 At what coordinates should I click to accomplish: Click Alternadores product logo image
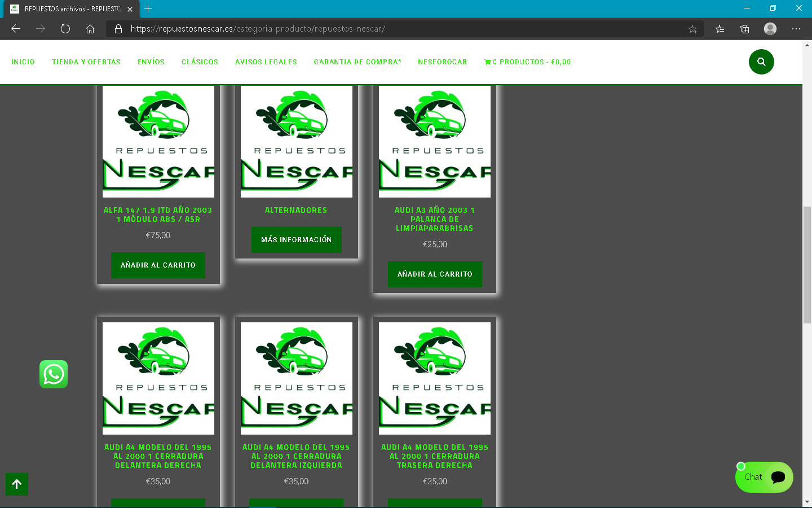[x=297, y=142]
